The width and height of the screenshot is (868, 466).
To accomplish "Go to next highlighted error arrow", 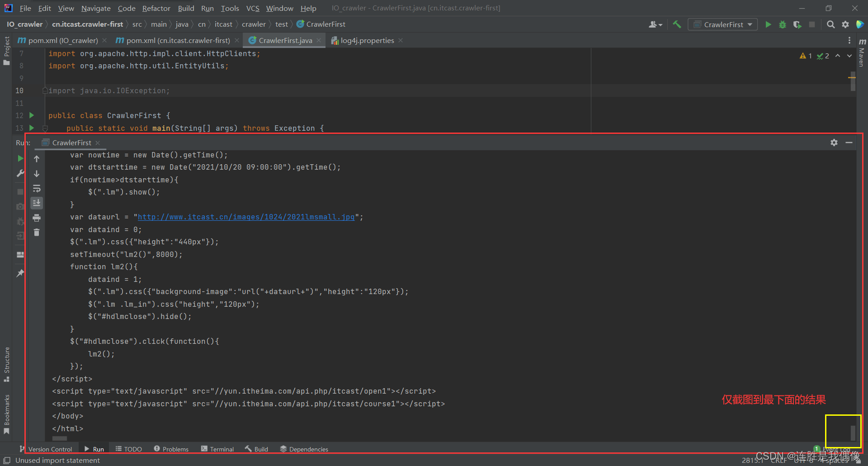I will coord(849,56).
